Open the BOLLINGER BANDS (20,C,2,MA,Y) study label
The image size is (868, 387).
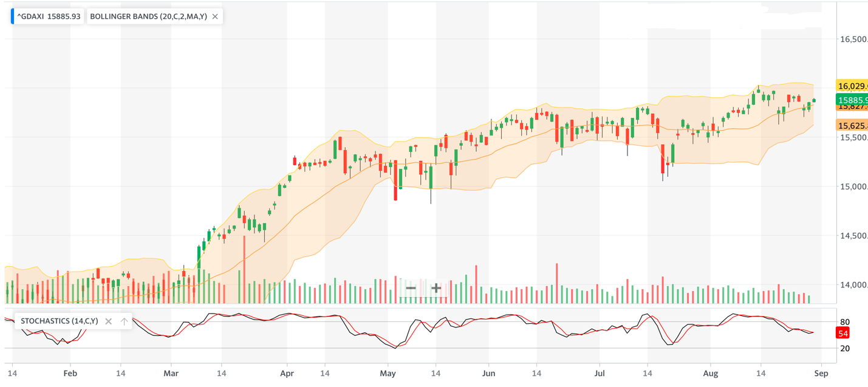point(148,16)
